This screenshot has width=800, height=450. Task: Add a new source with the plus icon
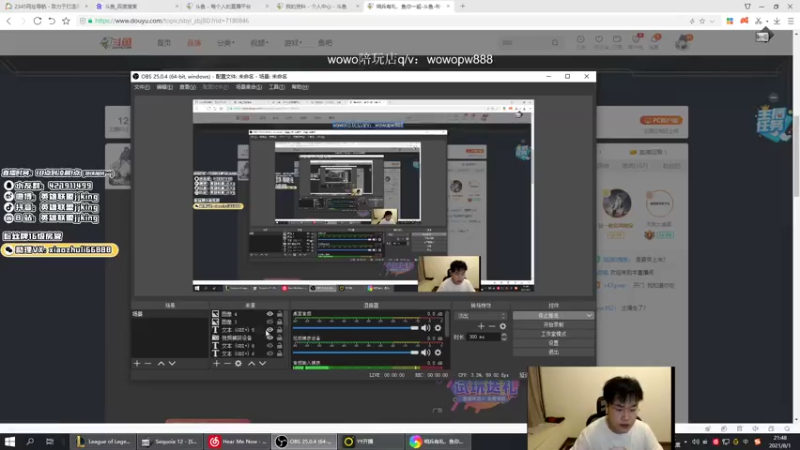(x=216, y=363)
